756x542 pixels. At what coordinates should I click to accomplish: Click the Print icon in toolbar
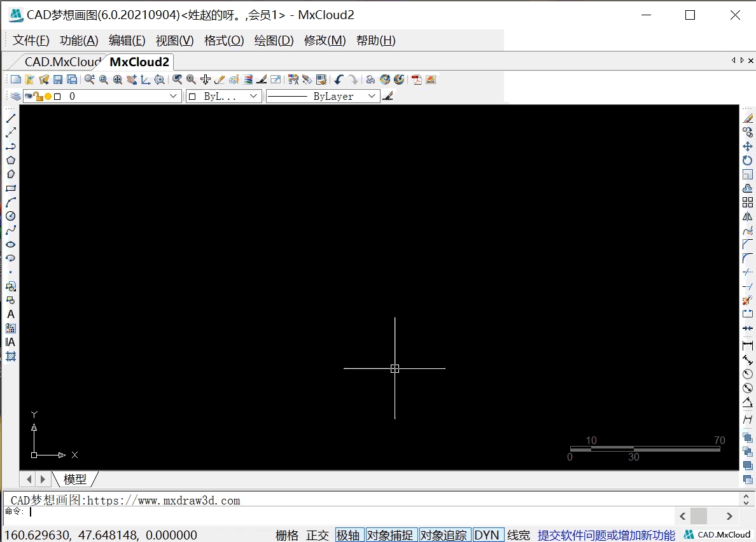click(370, 80)
